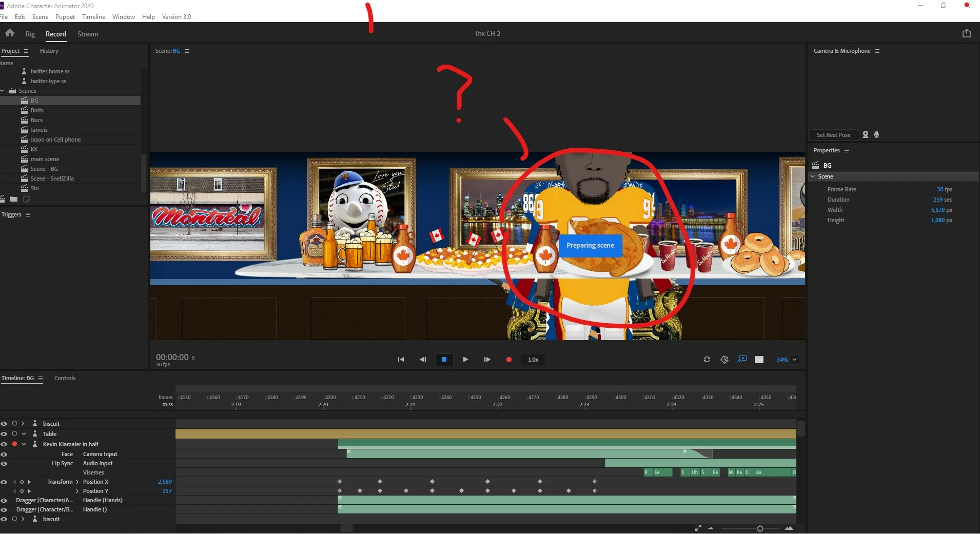Go to the Home screen icon

point(10,33)
